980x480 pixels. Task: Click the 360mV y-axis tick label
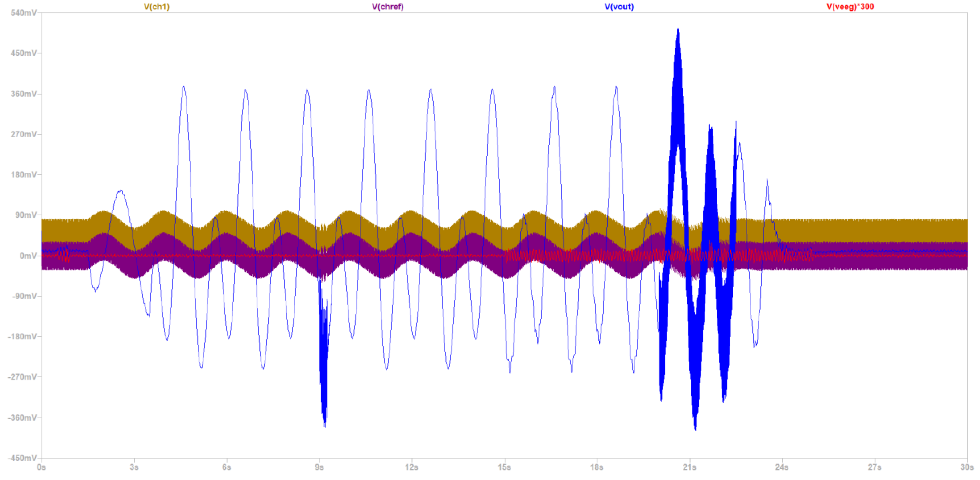(24, 94)
